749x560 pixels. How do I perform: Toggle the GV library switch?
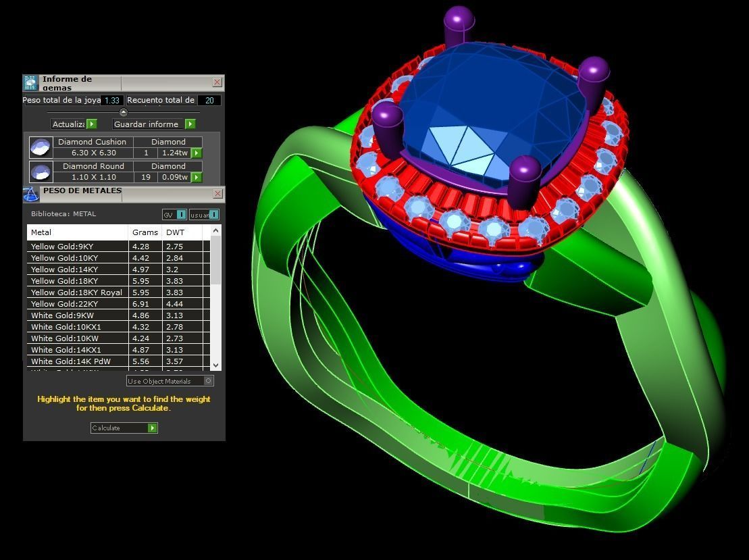(x=174, y=215)
